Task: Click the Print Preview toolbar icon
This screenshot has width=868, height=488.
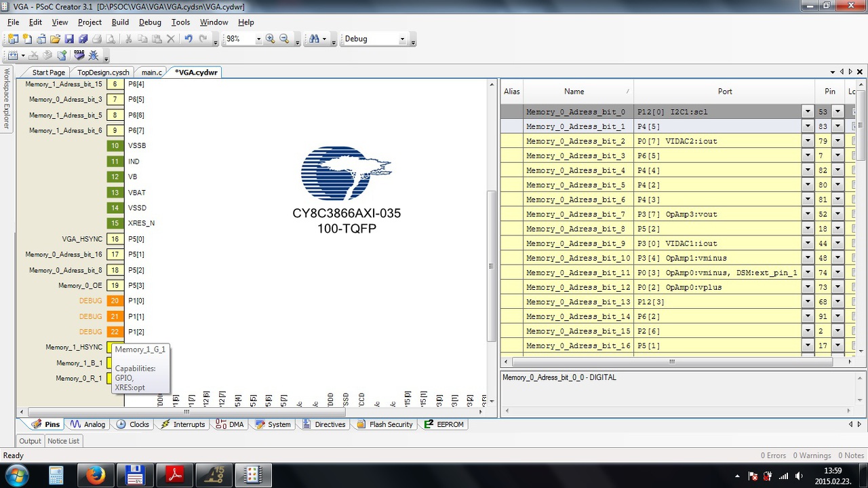Action: click(111, 39)
